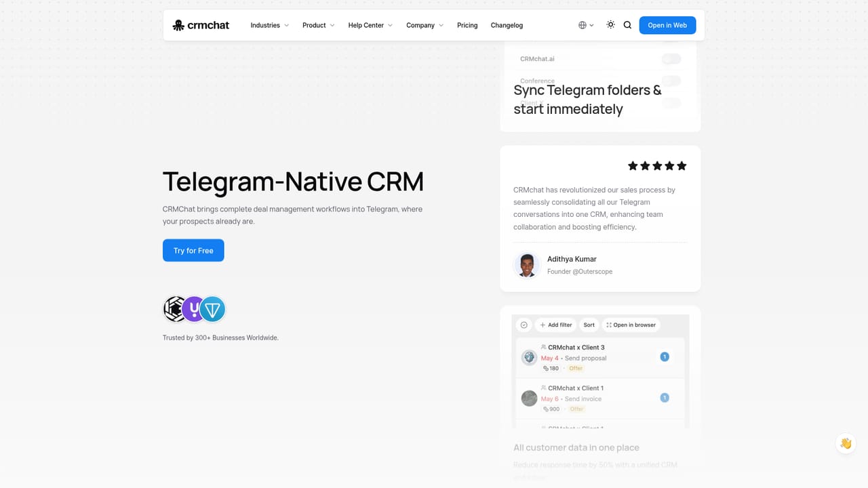Click unread badge on Client 3 row
Viewport: 868px width, 488px height.
(x=665, y=357)
